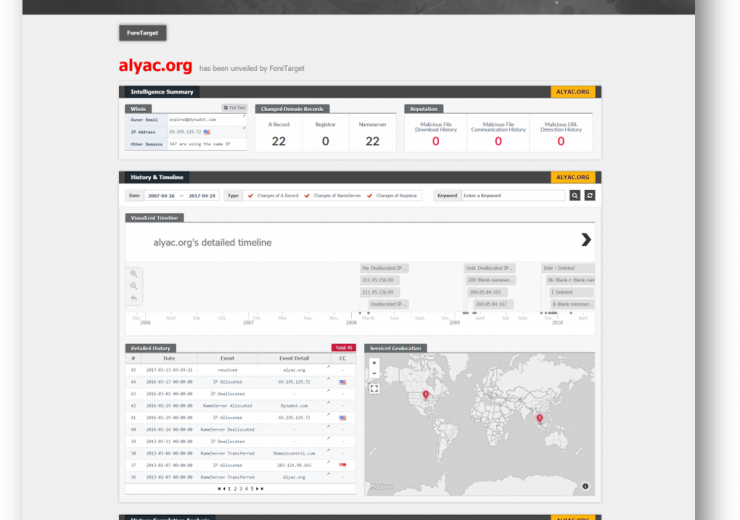Click the map pin over Southeast Asia

[539, 418]
